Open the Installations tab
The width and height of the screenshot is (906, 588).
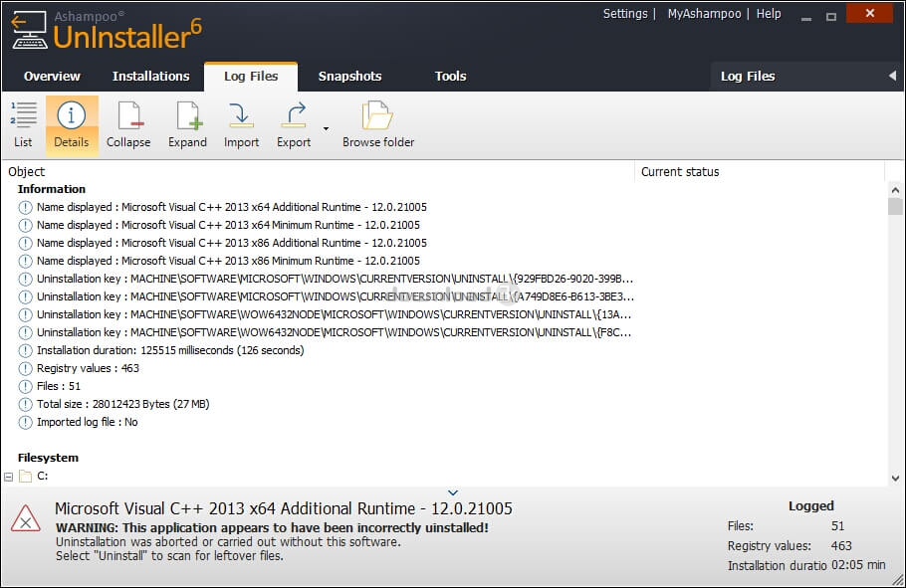(150, 77)
